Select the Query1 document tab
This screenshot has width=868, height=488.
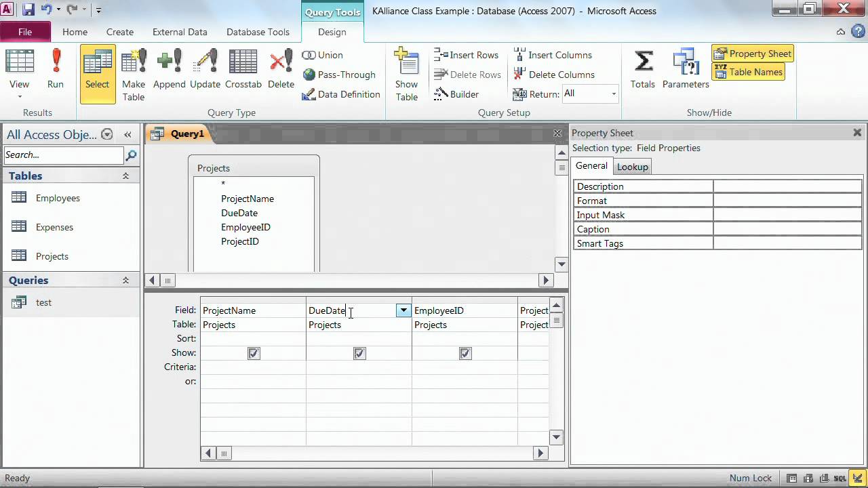point(179,134)
